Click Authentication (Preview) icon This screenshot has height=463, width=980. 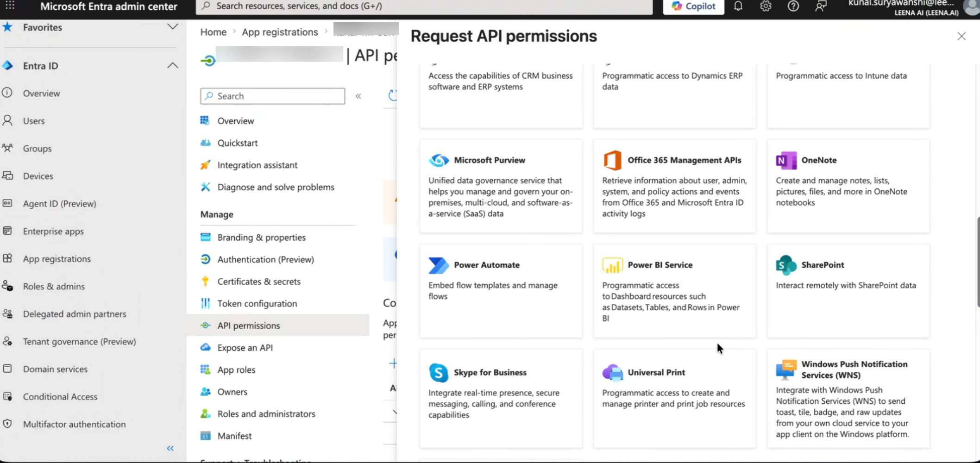coord(205,259)
